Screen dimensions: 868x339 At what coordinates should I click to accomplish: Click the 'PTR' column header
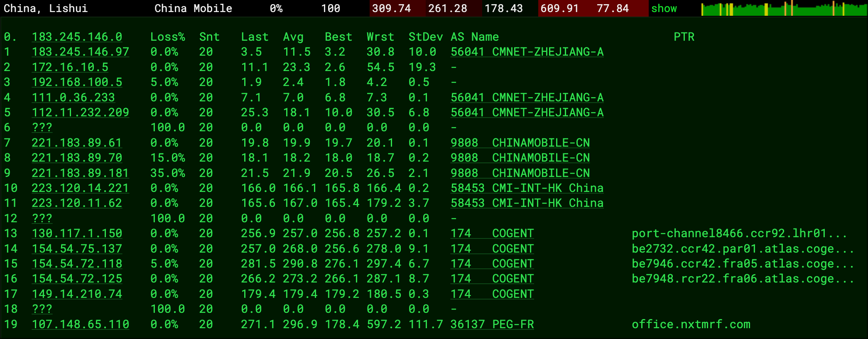(684, 37)
